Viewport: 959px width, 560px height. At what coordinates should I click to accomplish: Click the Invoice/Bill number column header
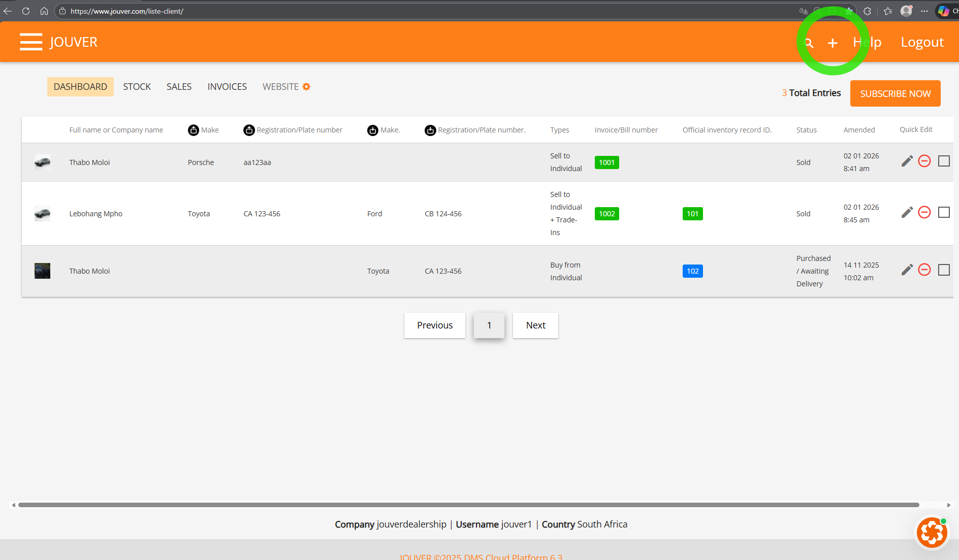click(x=626, y=130)
